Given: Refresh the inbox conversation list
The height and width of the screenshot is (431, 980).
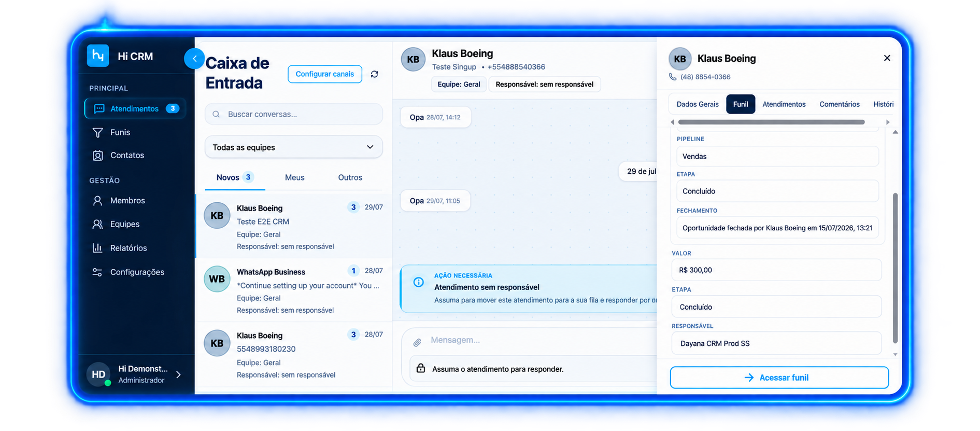Looking at the screenshot, I should click(375, 74).
